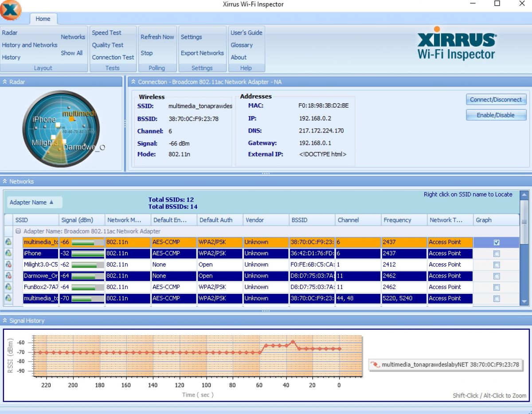Screen dimensions: 532x414
Task: Select the row icon beside the iPhone network
Action: 8,254
